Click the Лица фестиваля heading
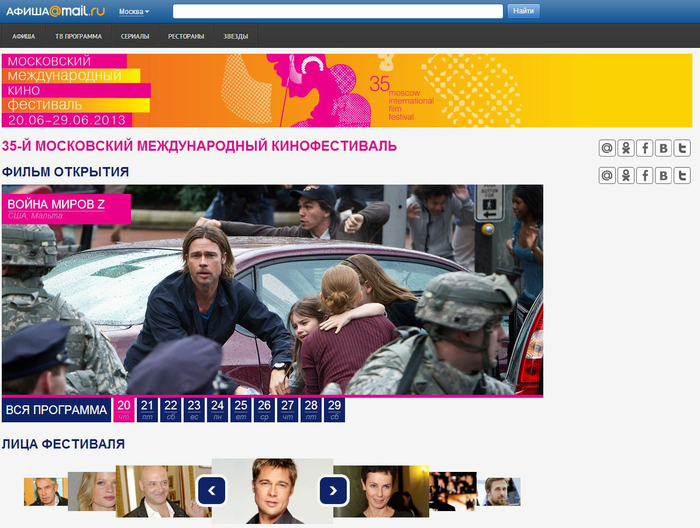Image resolution: width=700 pixels, height=528 pixels. 63,444
